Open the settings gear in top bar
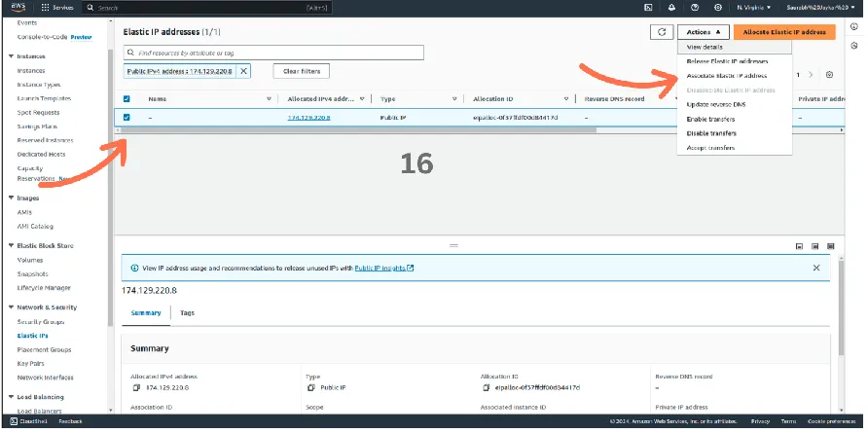Viewport: 868px width, 433px height. point(718,8)
